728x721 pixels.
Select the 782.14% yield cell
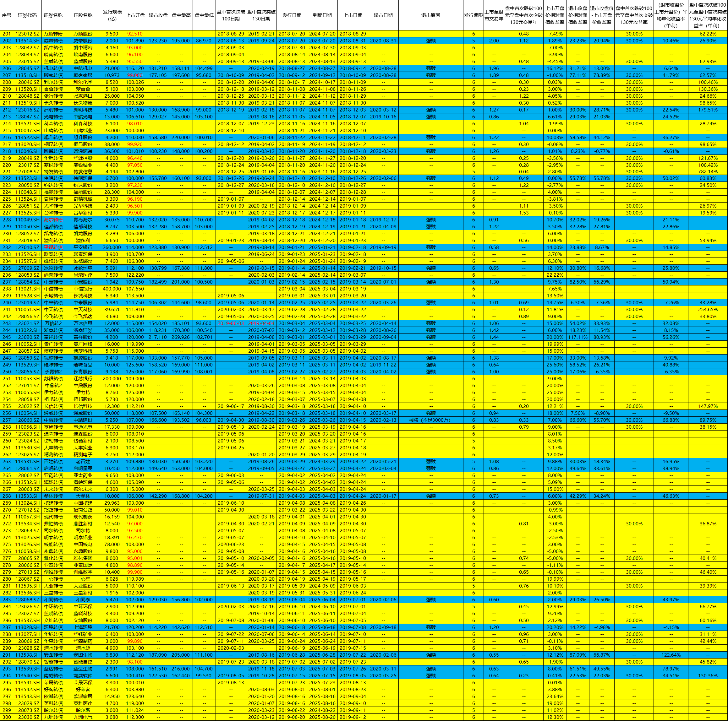pos(707,172)
